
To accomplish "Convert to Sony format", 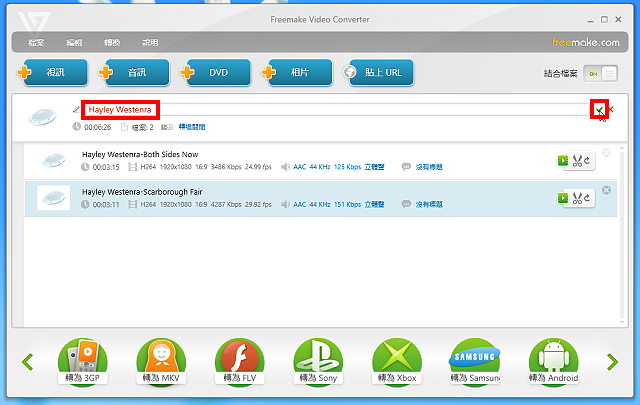I will [x=318, y=362].
